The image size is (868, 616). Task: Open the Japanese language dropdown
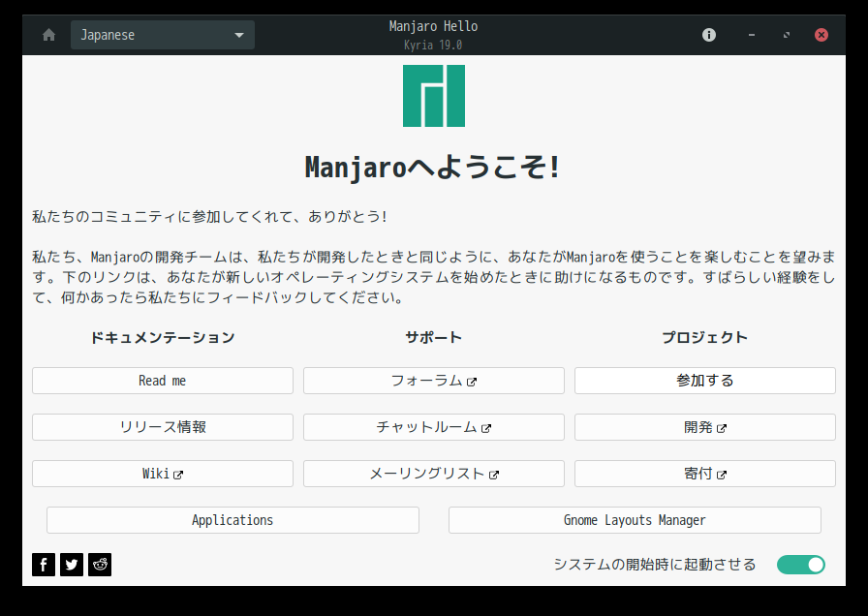(163, 35)
